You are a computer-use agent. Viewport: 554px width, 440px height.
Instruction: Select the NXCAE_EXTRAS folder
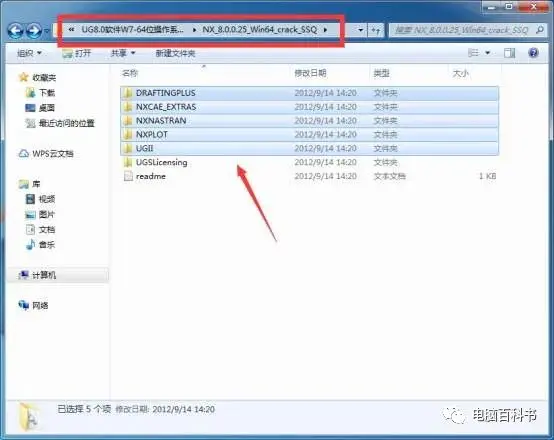coord(310,107)
